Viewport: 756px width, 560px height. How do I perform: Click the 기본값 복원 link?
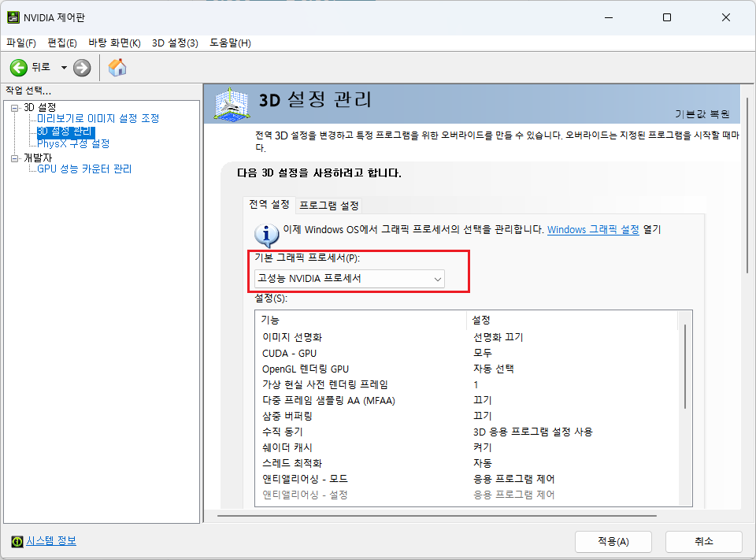click(702, 114)
